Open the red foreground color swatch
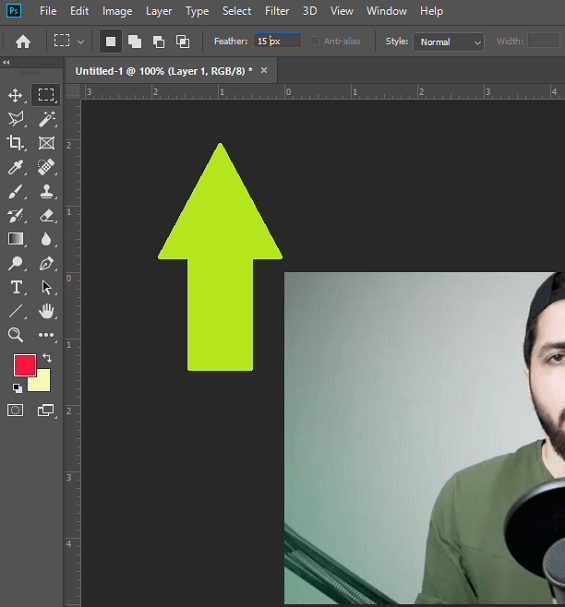Screen dimensions: 565x607 [x=25, y=365]
